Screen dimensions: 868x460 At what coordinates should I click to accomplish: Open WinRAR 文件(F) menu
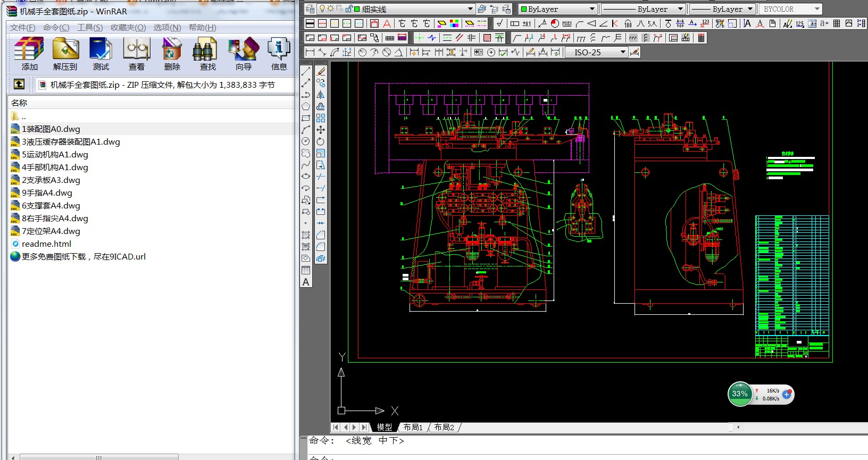[23, 28]
